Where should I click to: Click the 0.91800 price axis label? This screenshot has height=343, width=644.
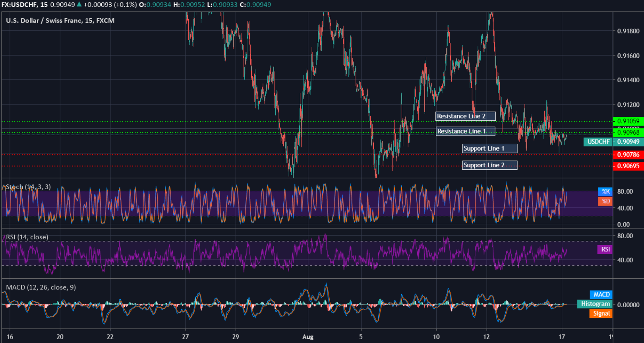coord(628,31)
